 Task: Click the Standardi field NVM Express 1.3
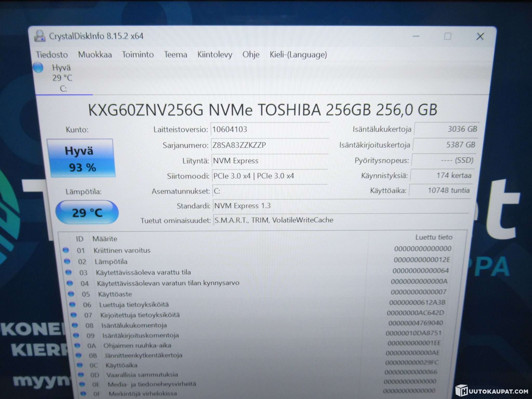[x=342, y=206]
